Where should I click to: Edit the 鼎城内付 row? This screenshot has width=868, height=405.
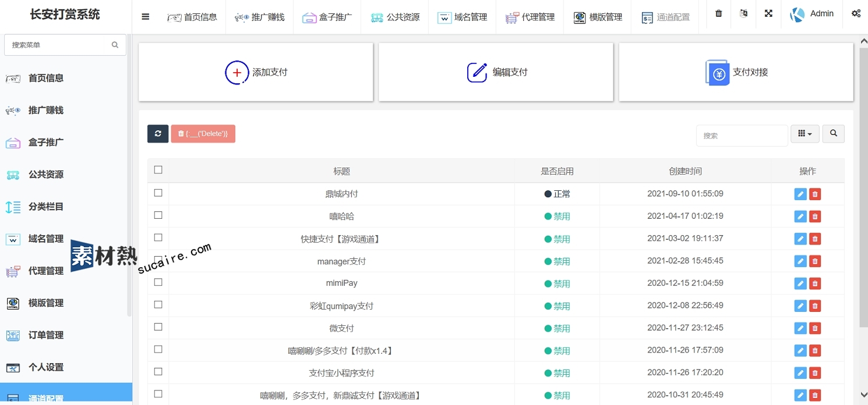(x=800, y=194)
